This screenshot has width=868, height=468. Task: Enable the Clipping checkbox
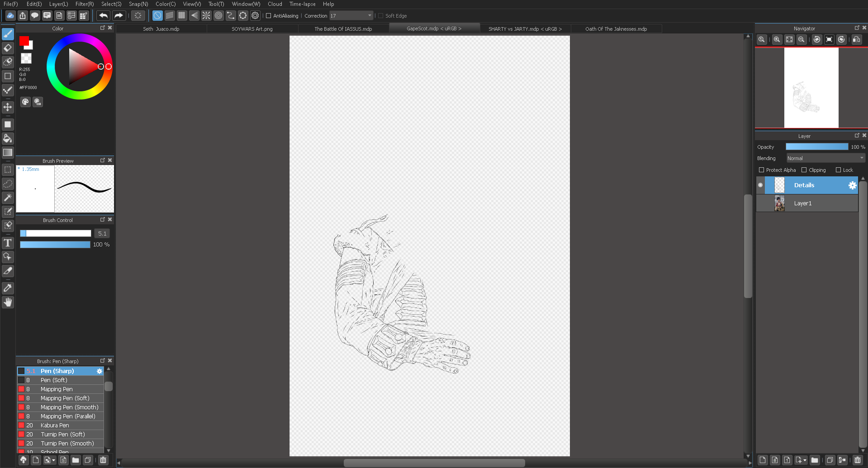pyautogui.click(x=804, y=170)
